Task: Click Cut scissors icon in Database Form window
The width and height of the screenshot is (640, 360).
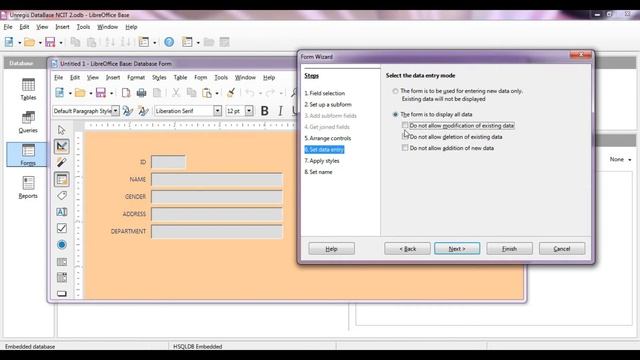Action: pos(176,93)
